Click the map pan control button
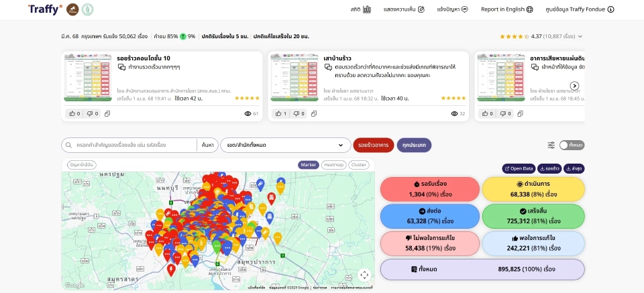 pos(364,274)
